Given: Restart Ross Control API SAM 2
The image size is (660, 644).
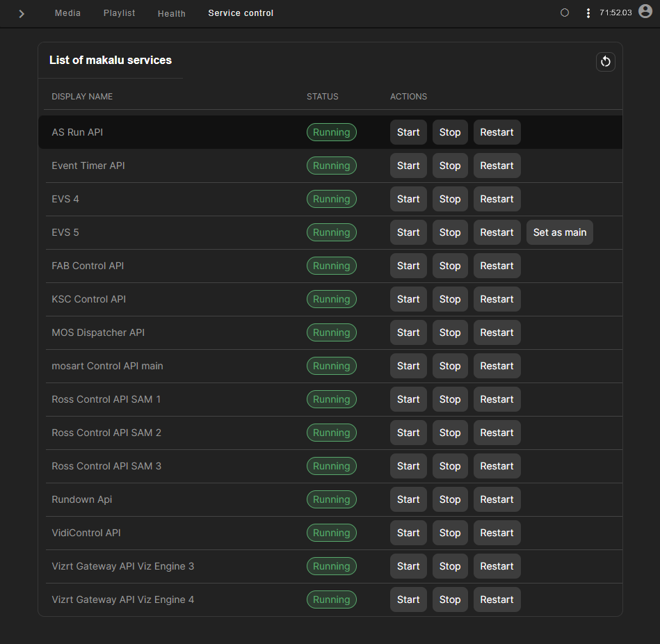Looking at the screenshot, I should tap(497, 433).
